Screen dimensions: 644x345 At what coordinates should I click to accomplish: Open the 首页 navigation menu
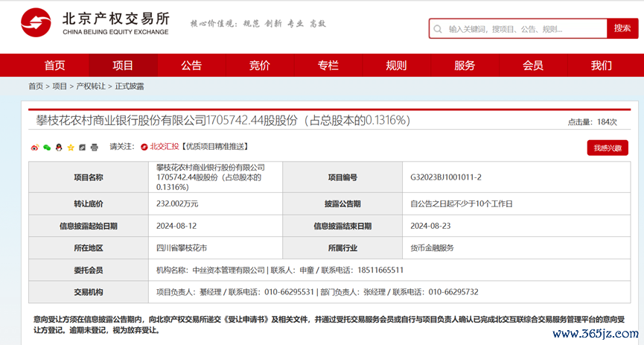(x=54, y=65)
